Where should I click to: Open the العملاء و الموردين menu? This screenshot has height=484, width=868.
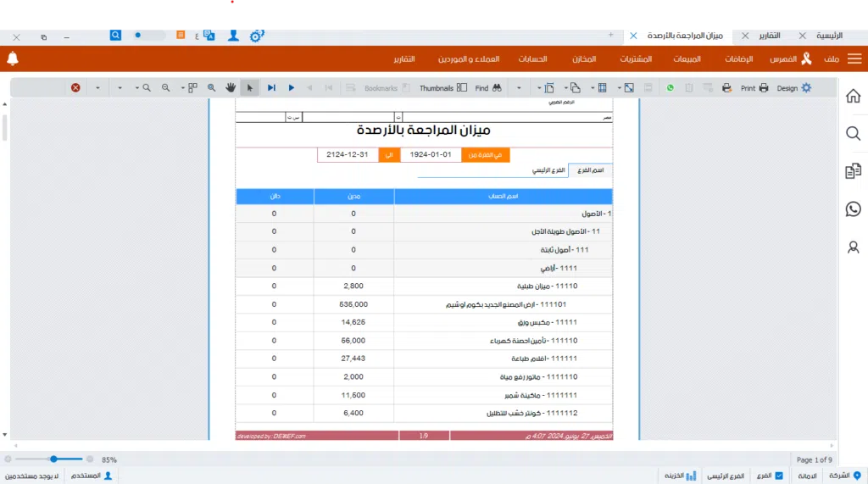click(468, 58)
